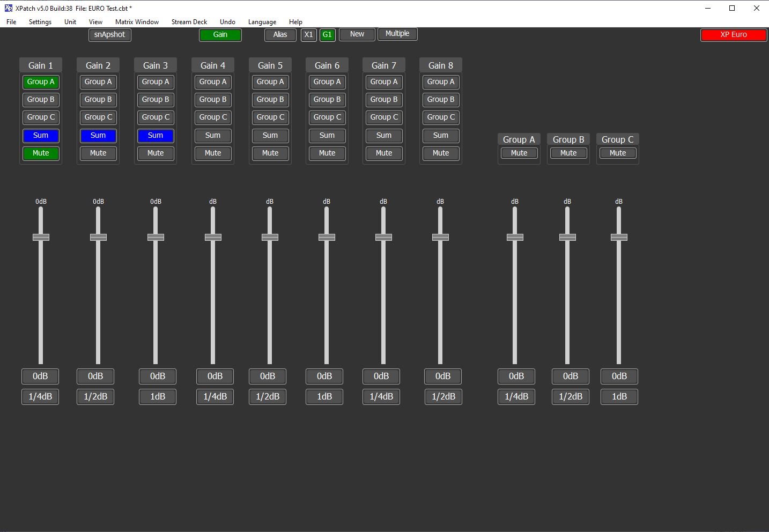The height and width of the screenshot is (532, 769).
Task: Click the New button
Action: click(357, 34)
